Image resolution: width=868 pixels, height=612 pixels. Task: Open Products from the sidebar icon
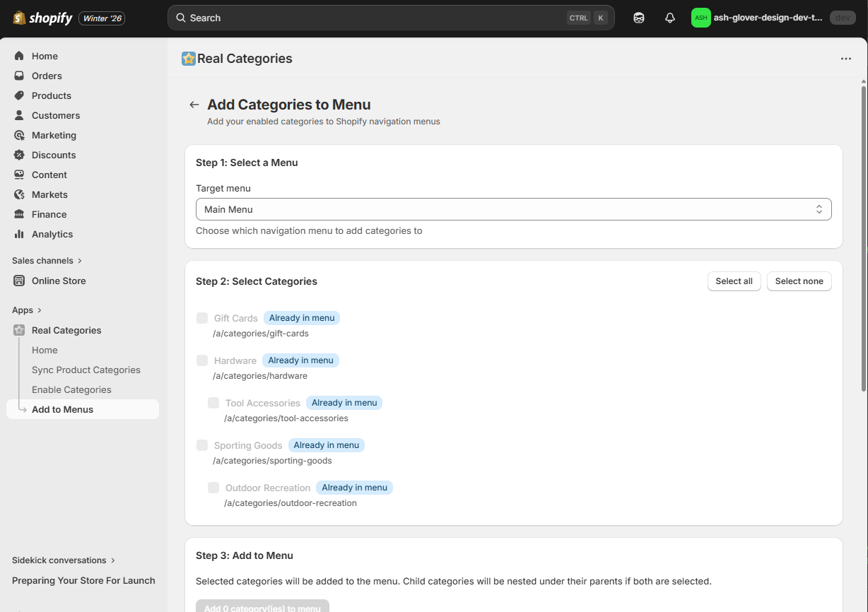point(20,95)
